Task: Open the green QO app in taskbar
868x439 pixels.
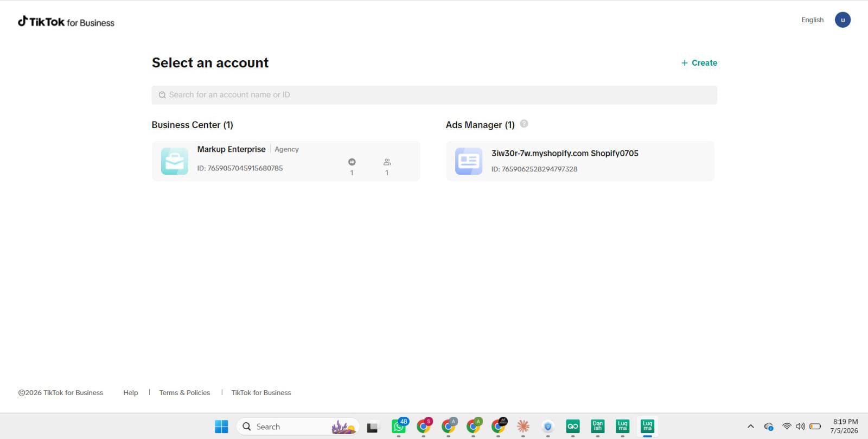Action: tap(573, 427)
